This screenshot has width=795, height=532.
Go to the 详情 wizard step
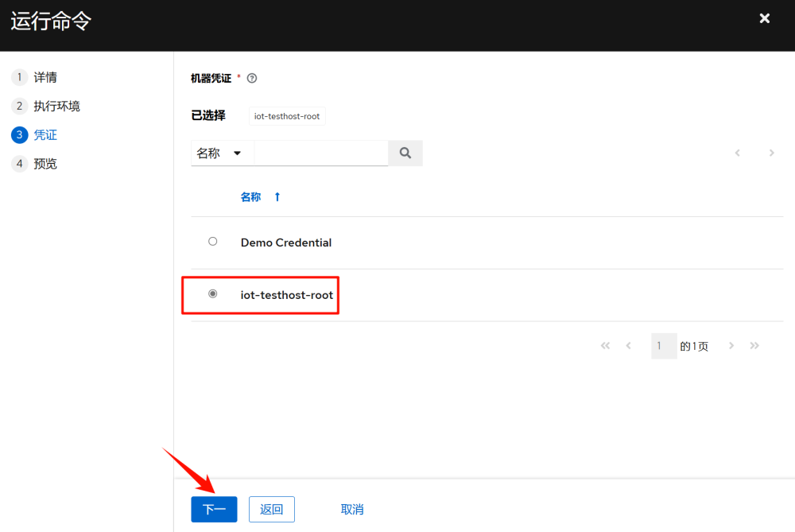(45, 76)
